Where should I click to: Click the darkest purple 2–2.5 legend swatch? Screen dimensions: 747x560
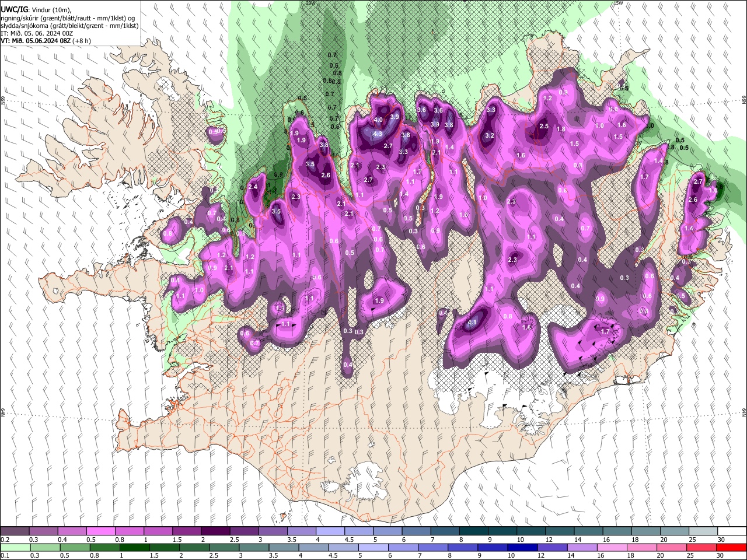click(x=215, y=531)
